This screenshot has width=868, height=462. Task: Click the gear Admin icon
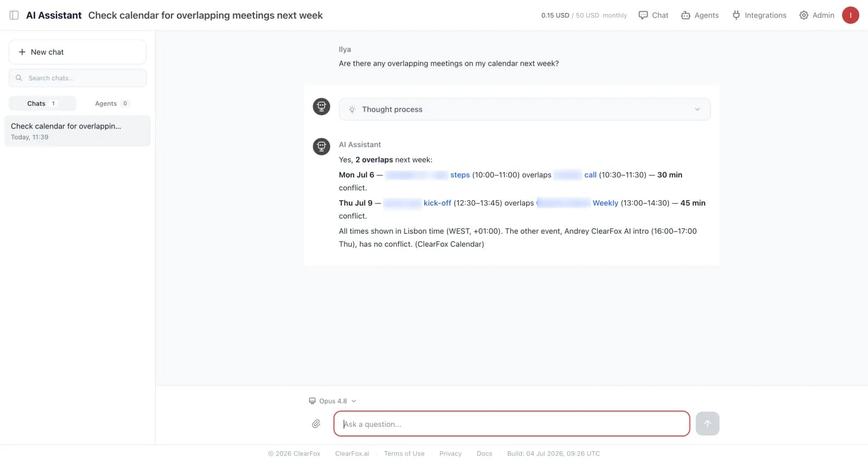(x=804, y=15)
